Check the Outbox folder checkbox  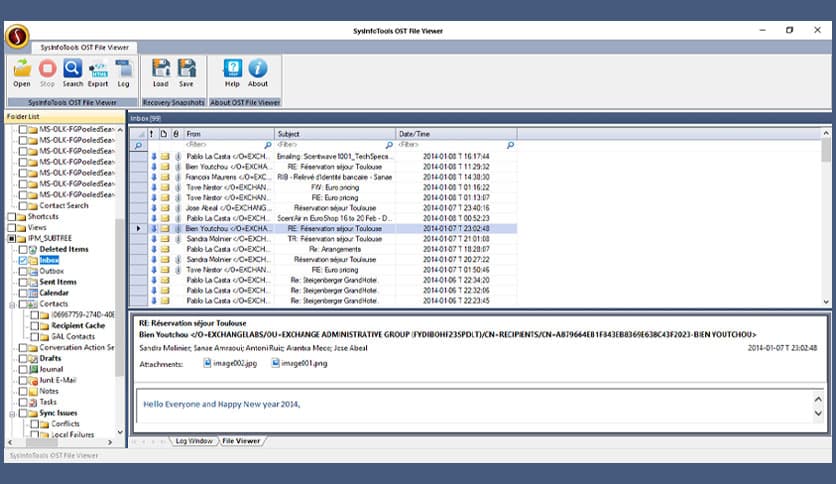point(23,271)
